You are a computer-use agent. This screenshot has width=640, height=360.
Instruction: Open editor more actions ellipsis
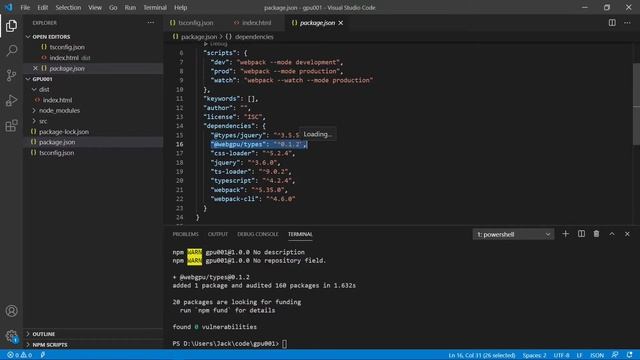[x=627, y=23]
